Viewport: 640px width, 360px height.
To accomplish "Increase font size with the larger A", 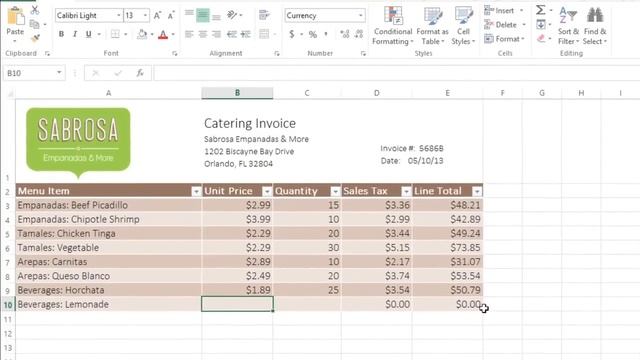I will [157, 16].
